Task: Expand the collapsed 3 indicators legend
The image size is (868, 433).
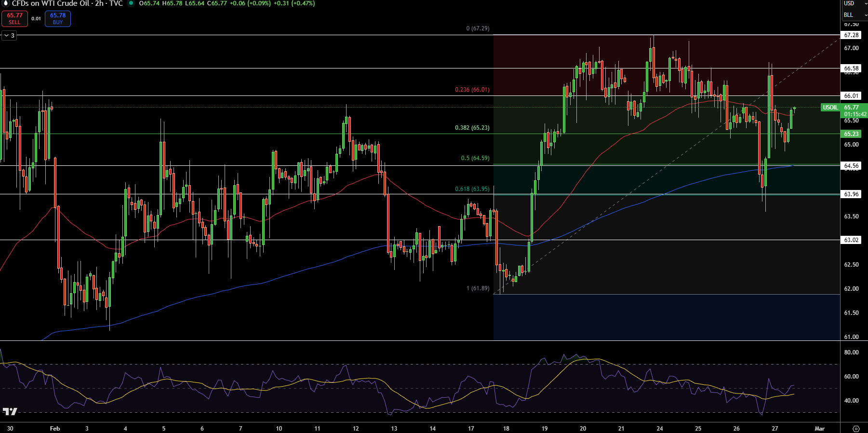Action: pos(9,35)
